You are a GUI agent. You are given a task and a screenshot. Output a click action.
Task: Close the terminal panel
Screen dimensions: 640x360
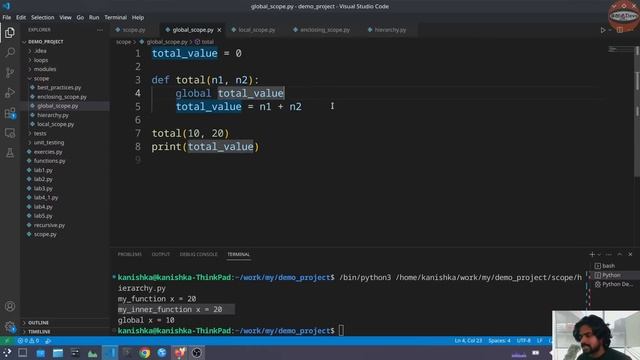coord(630,254)
